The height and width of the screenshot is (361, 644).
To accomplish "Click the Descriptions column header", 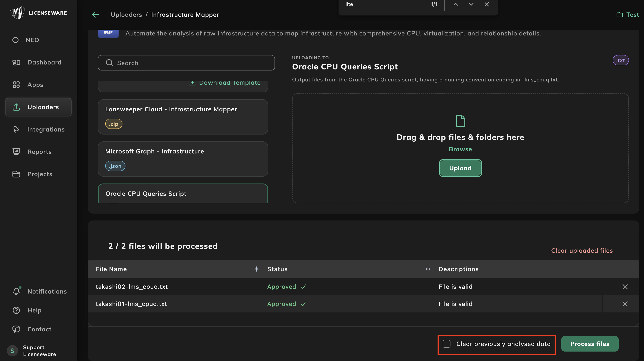I will tap(458, 269).
